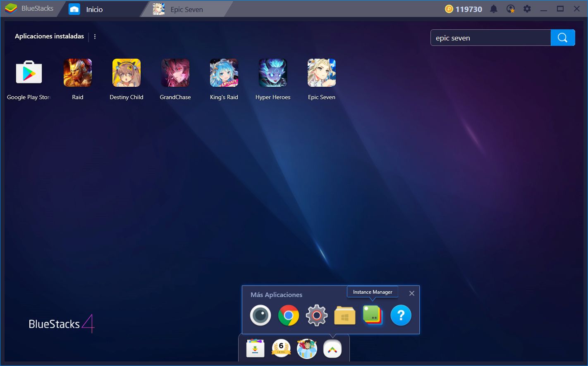
Task: Open King's Raid app
Action: click(224, 73)
